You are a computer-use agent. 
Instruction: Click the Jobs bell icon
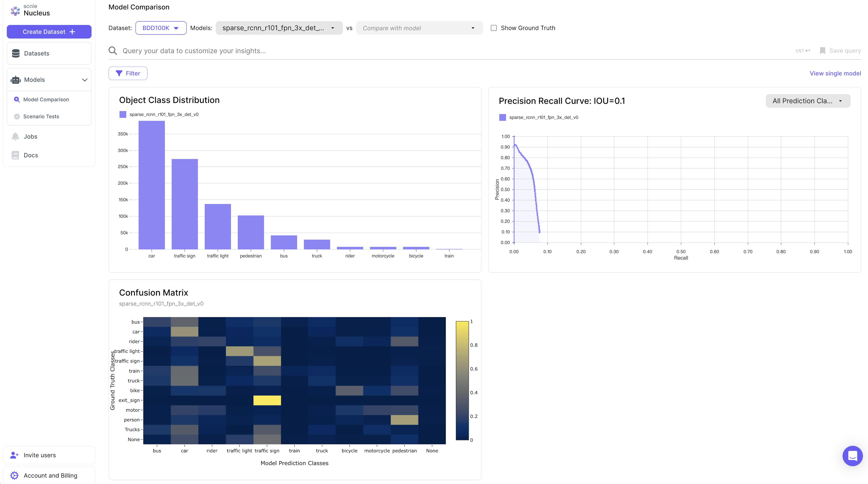15,136
